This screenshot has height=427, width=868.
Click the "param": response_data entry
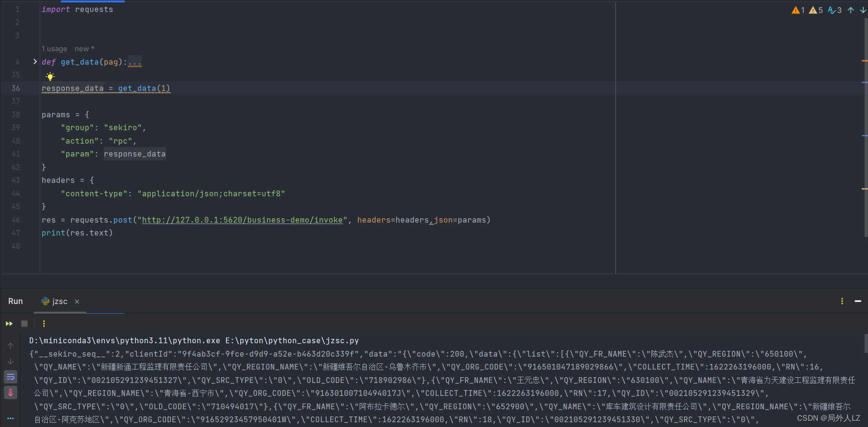[x=113, y=154]
